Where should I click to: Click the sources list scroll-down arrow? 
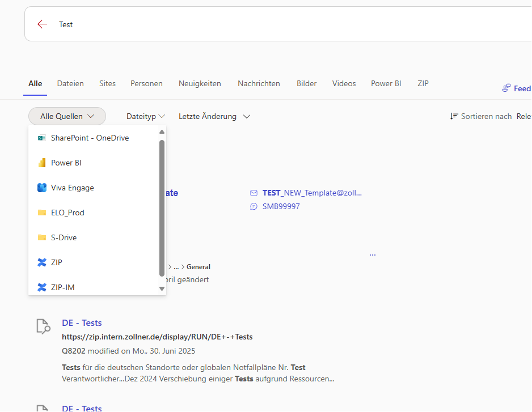coord(162,289)
